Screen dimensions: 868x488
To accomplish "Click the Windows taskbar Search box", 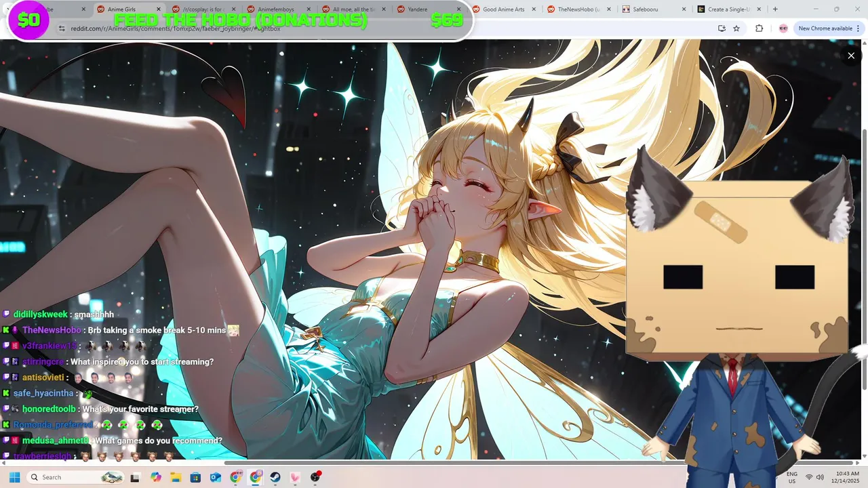I will tap(75, 477).
